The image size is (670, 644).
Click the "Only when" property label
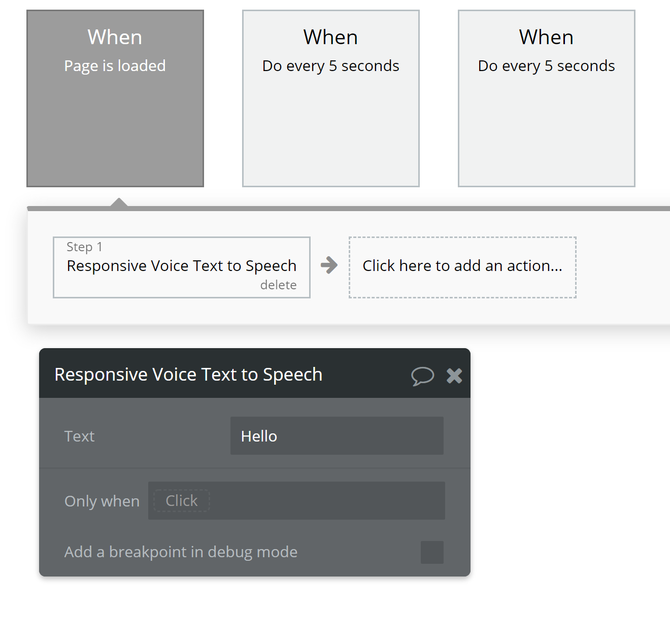pos(102,501)
